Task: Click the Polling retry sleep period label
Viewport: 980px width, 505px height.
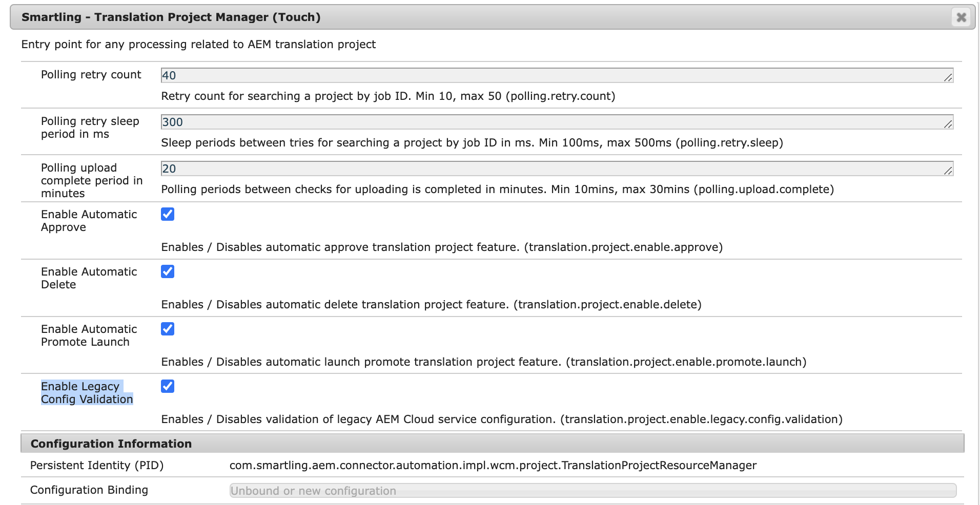Action: (90, 128)
